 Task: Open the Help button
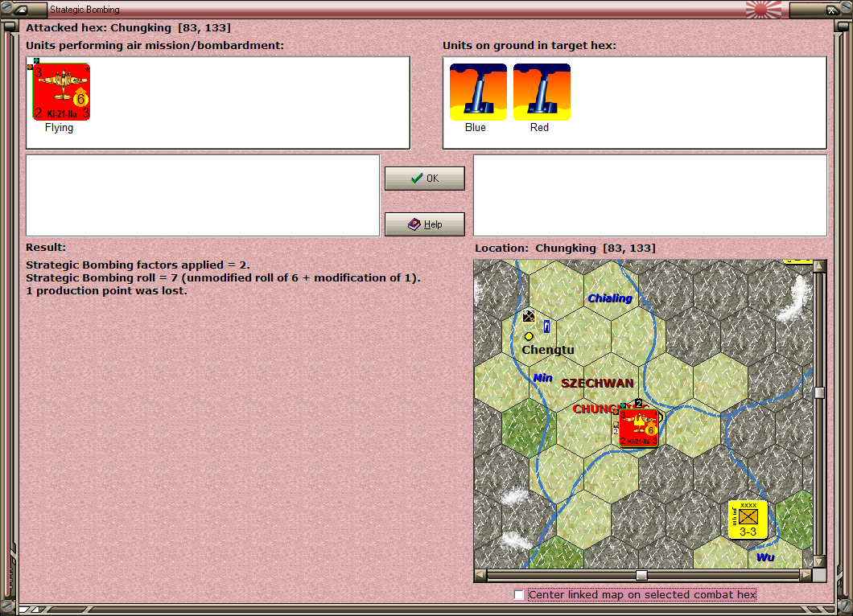425,224
